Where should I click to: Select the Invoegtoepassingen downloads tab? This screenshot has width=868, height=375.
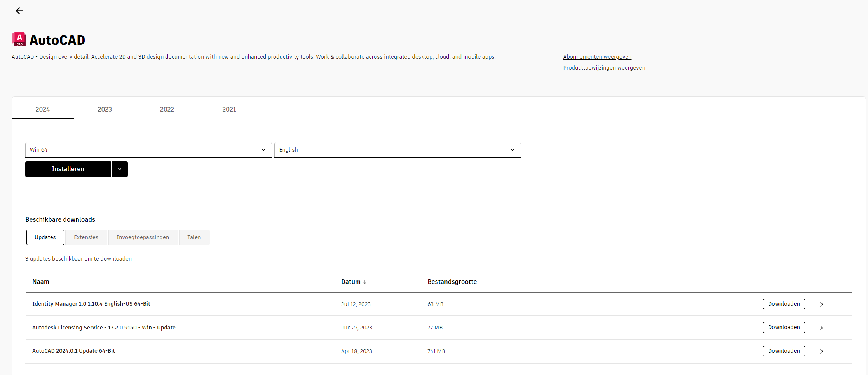143,237
